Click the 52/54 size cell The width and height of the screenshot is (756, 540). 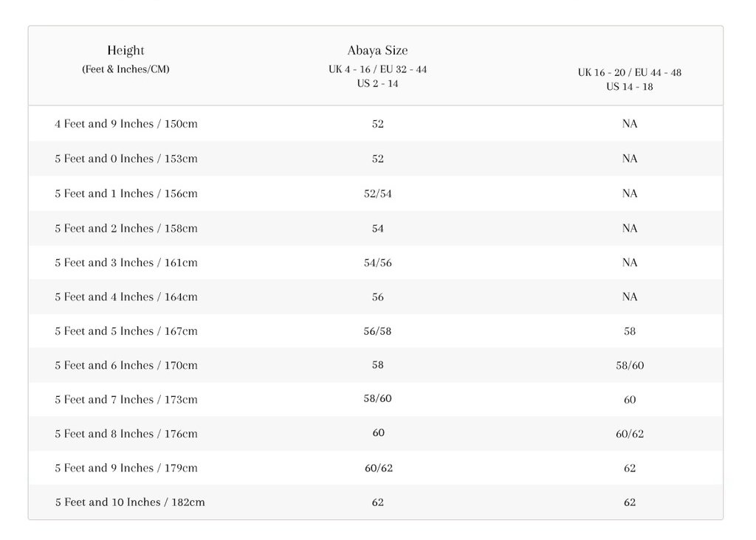coord(377,194)
